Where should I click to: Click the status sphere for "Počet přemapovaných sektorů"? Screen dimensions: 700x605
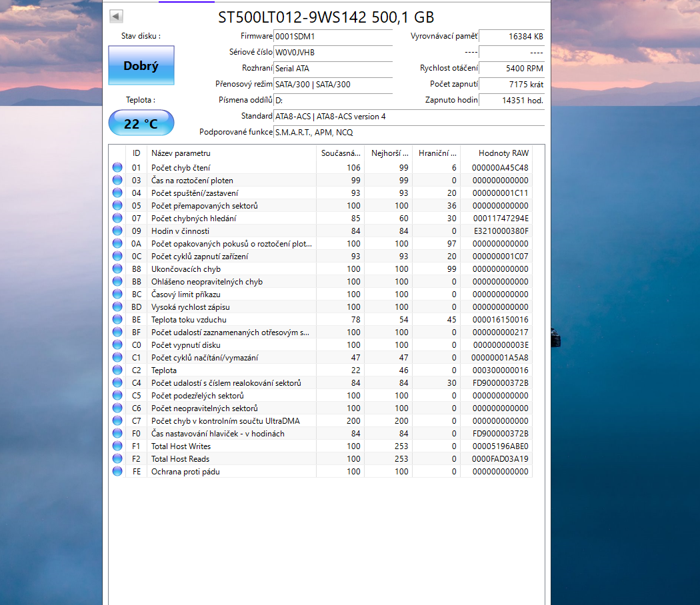(117, 205)
